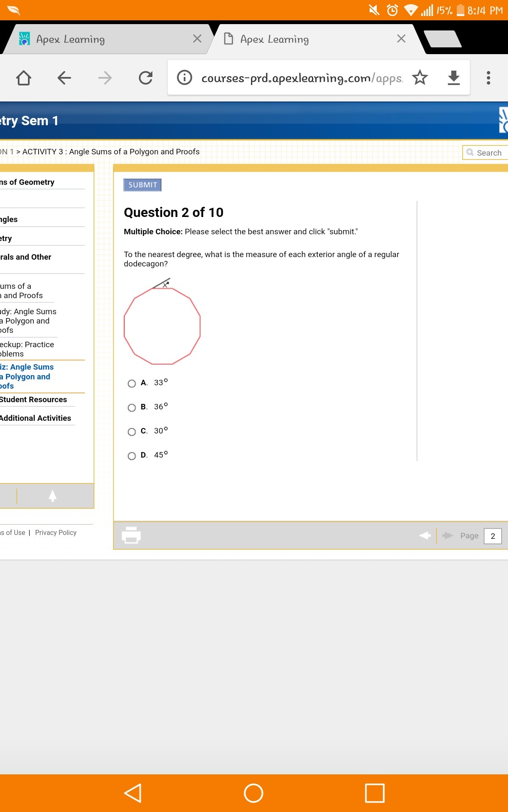Click the search magnifier icon
Screen dimensions: 508x812
point(470,152)
